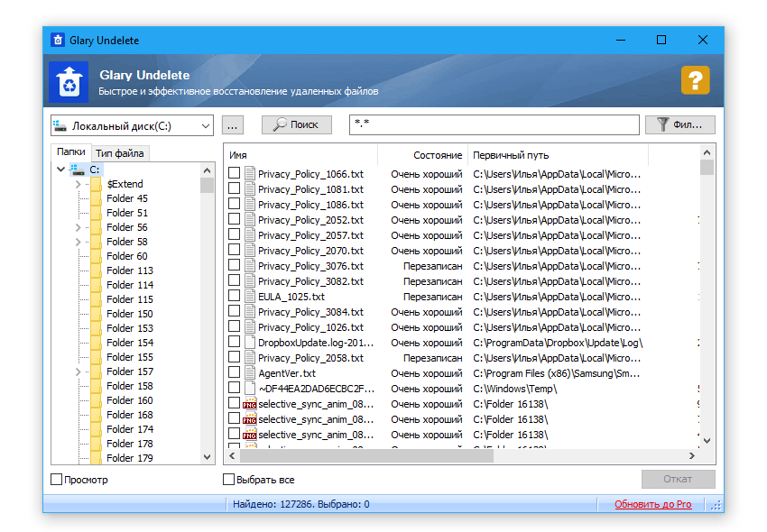Click the folder tree scroll down arrow

[x=207, y=457]
